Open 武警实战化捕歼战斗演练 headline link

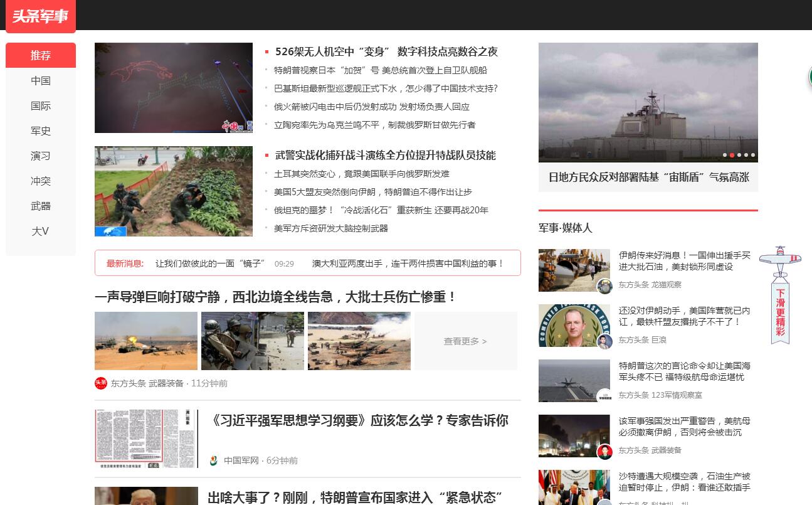385,155
